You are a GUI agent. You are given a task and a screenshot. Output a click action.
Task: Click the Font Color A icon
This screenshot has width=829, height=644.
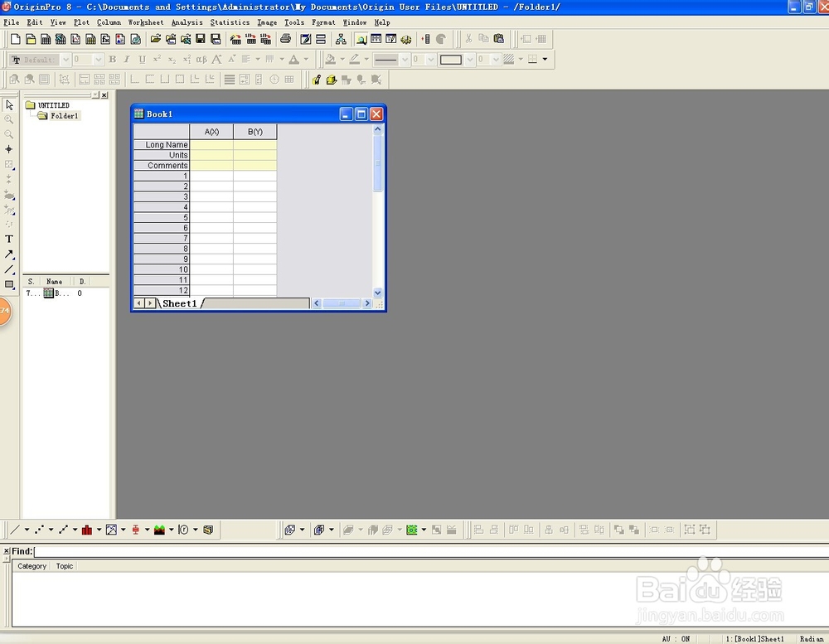[294, 59]
